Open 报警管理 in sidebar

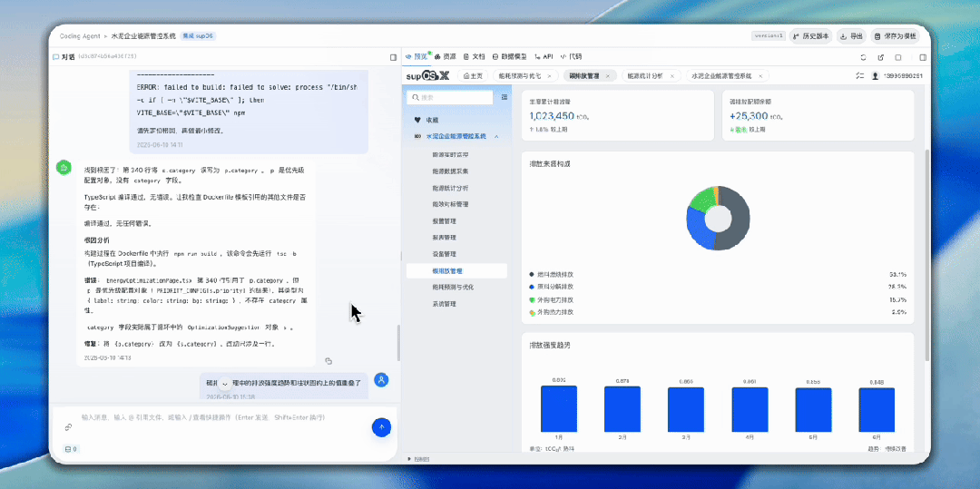445,221
